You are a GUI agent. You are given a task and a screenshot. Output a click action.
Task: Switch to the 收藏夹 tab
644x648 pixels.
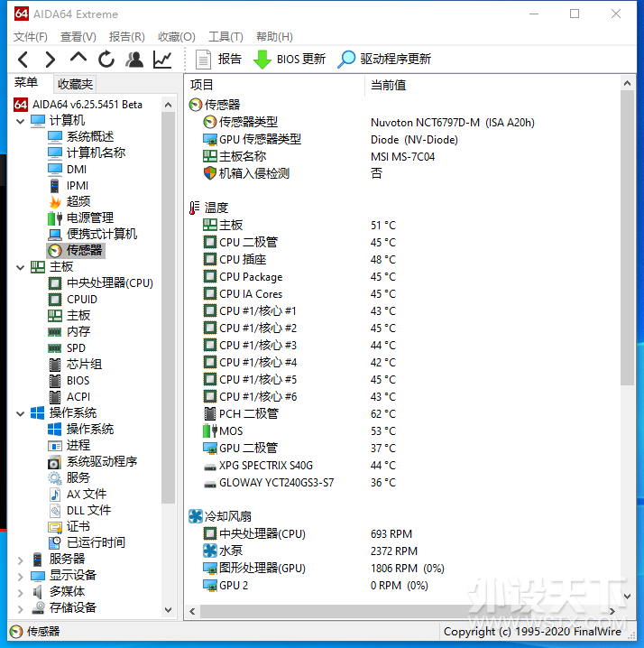pos(75,84)
